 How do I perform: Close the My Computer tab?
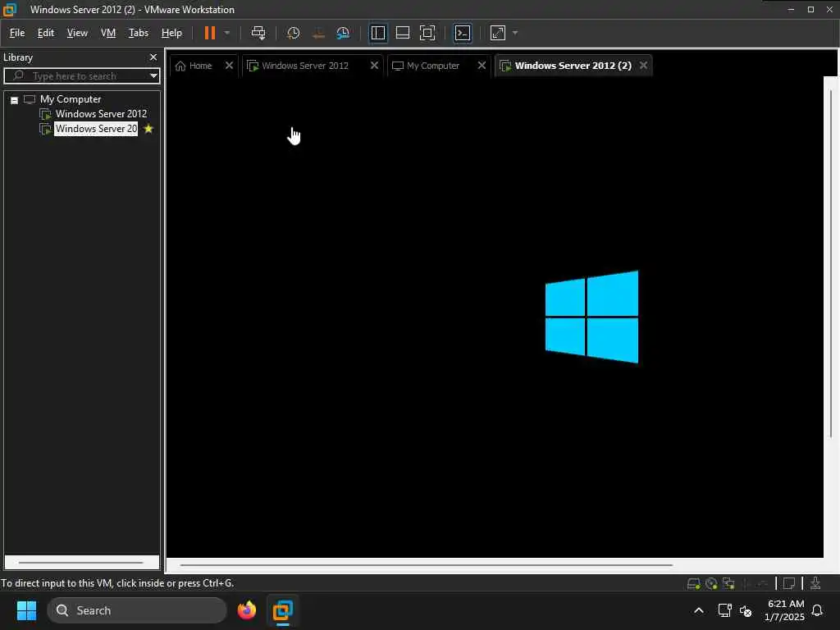(482, 66)
